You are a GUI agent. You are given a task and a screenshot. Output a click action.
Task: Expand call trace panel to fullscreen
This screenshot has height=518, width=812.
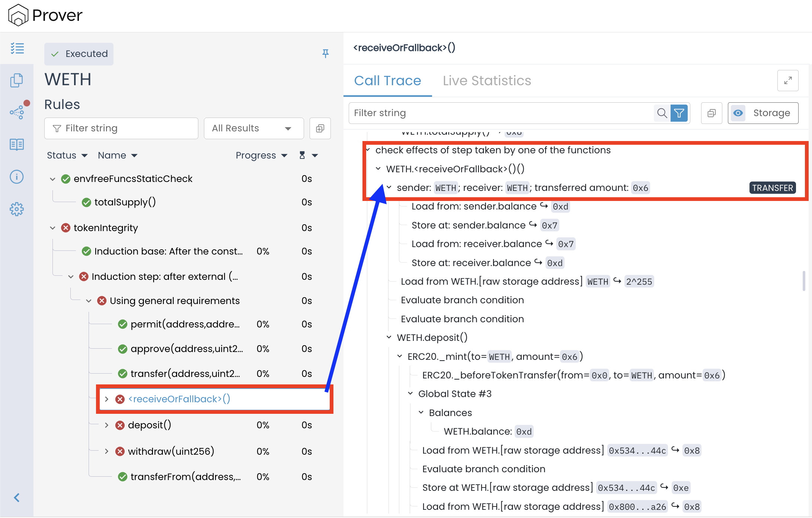pos(787,80)
